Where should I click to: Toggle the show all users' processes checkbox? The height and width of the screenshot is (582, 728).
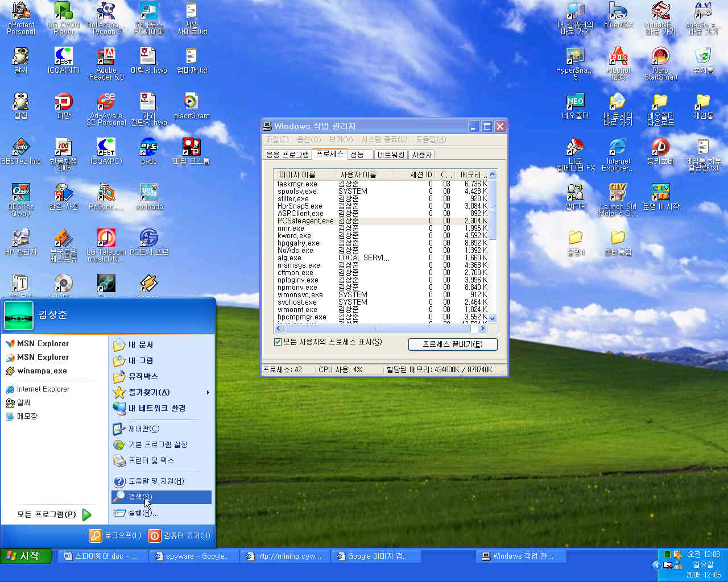click(278, 342)
